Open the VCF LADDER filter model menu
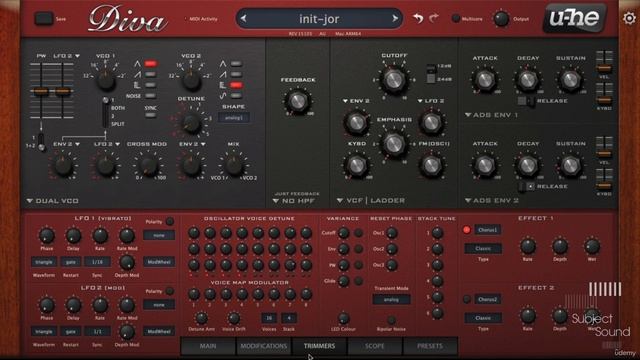The width and height of the screenshot is (640, 360). click(371, 200)
